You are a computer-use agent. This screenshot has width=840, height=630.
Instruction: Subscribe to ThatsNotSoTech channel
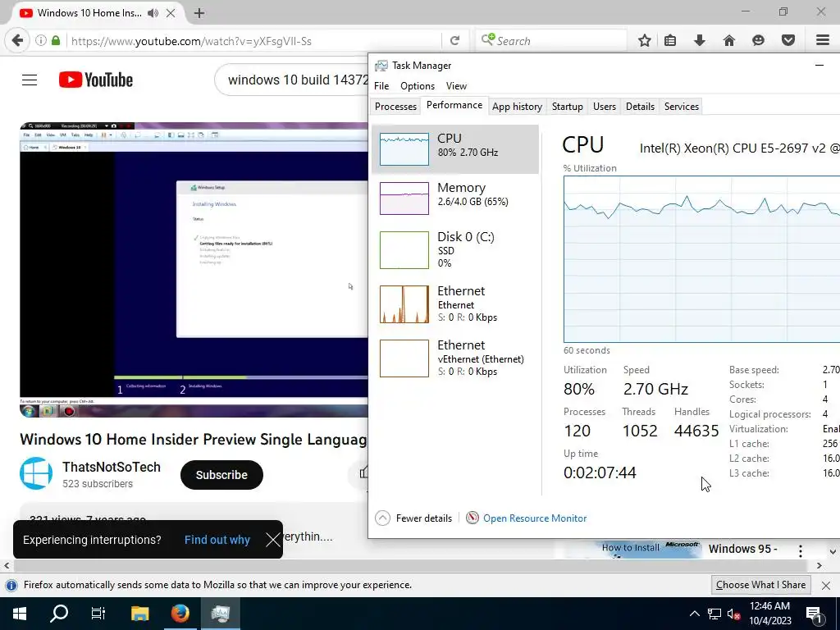[221, 475]
